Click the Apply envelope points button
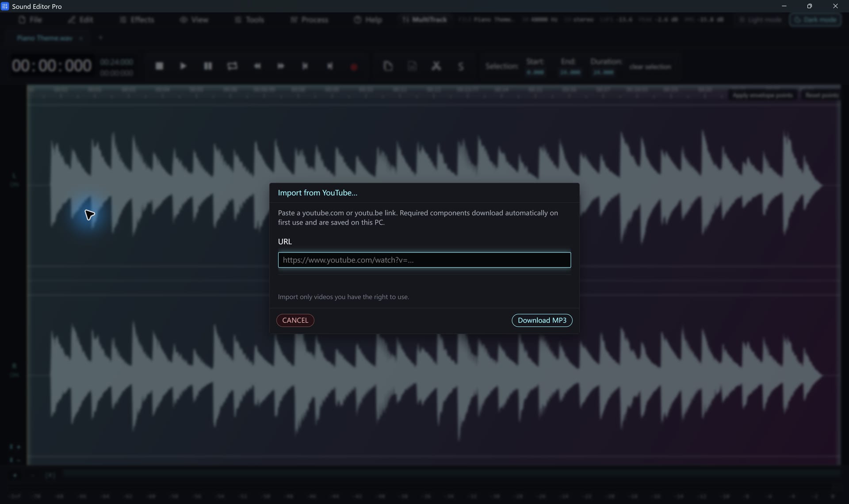 point(762,95)
